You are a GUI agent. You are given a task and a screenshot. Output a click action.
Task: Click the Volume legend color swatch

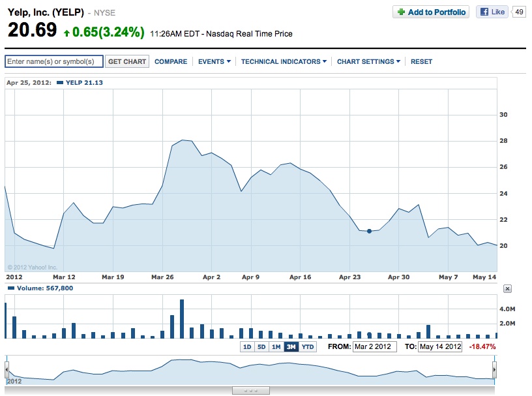[x=11, y=288]
